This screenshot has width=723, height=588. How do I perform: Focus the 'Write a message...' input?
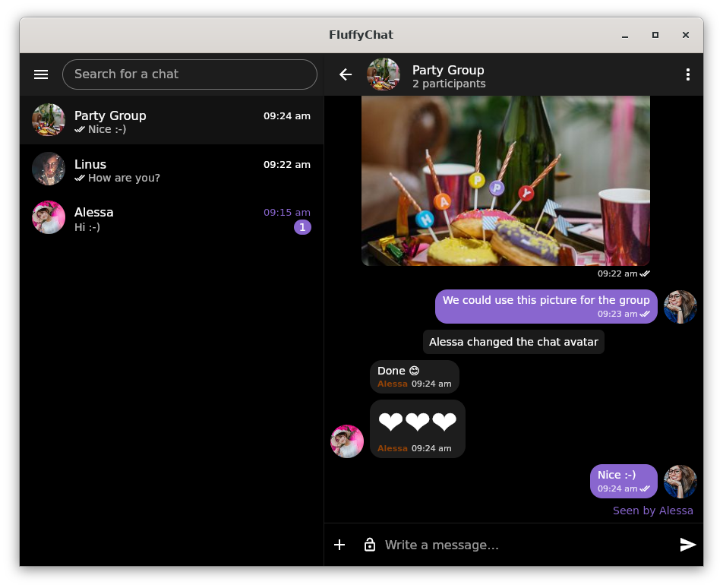click(524, 545)
